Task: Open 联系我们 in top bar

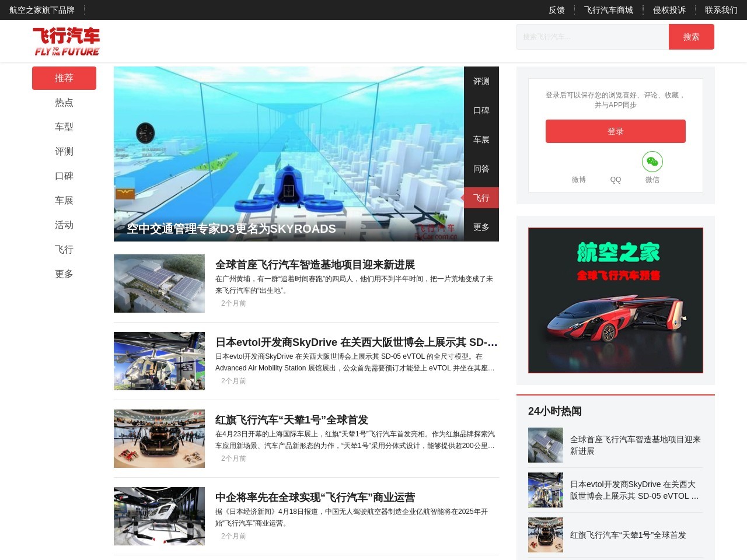Action: tap(721, 10)
